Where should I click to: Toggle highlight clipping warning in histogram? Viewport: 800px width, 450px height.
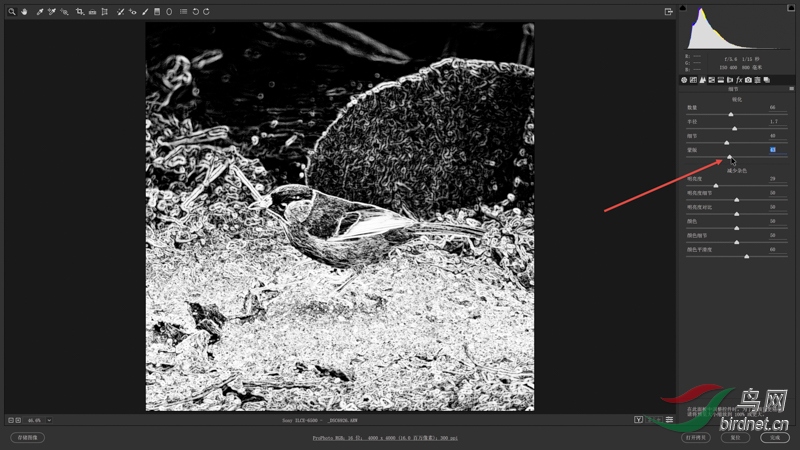[x=790, y=9]
